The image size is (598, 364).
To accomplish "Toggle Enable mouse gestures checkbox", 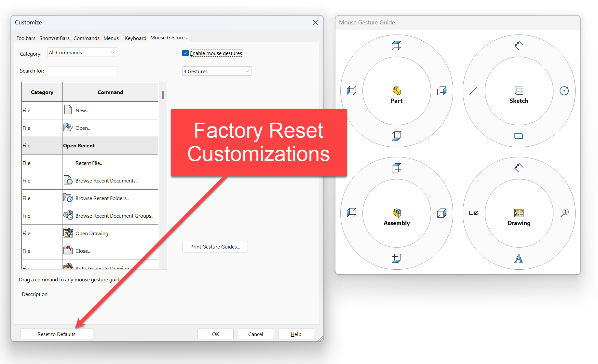I will click(185, 53).
